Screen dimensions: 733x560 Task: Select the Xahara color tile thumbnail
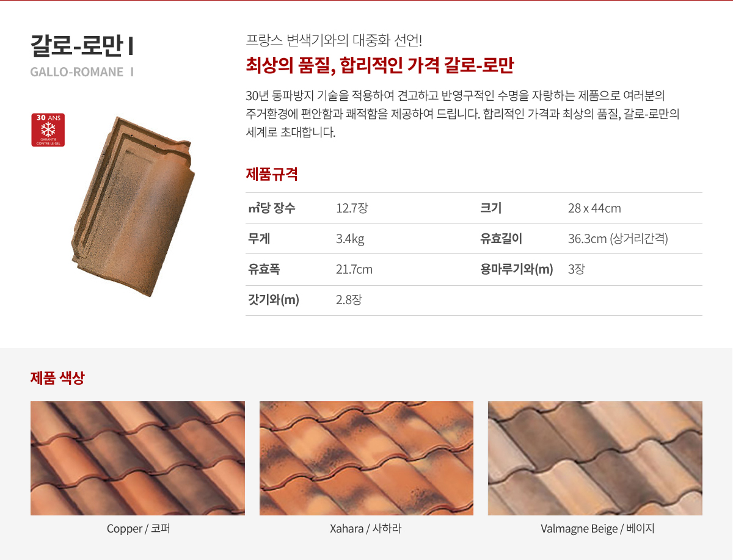[366, 458]
